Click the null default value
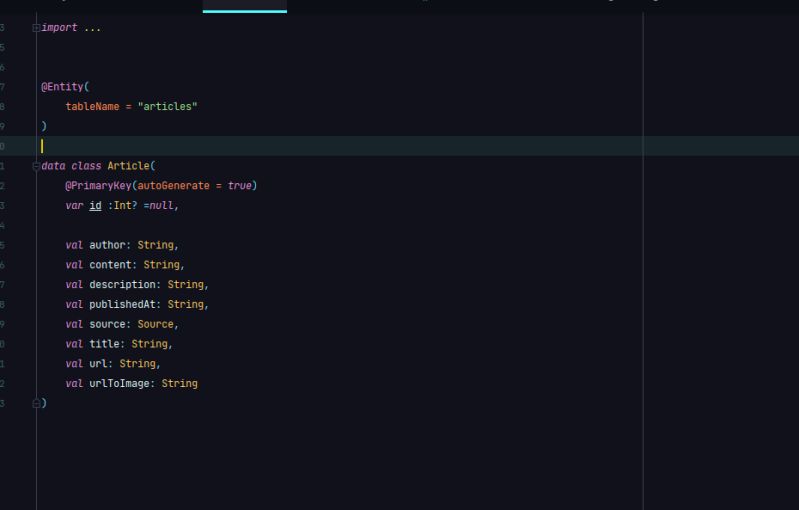 [x=161, y=205]
